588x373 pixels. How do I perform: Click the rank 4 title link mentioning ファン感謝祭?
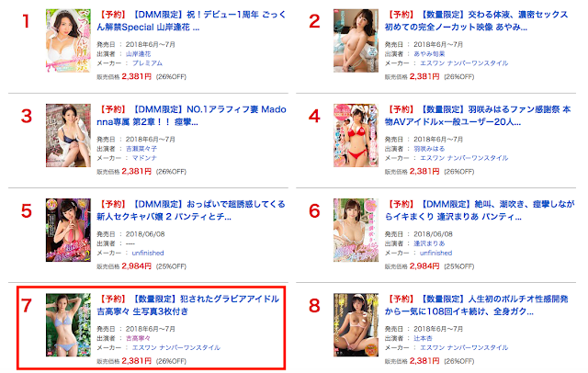pyautogui.click(x=478, y=116)
